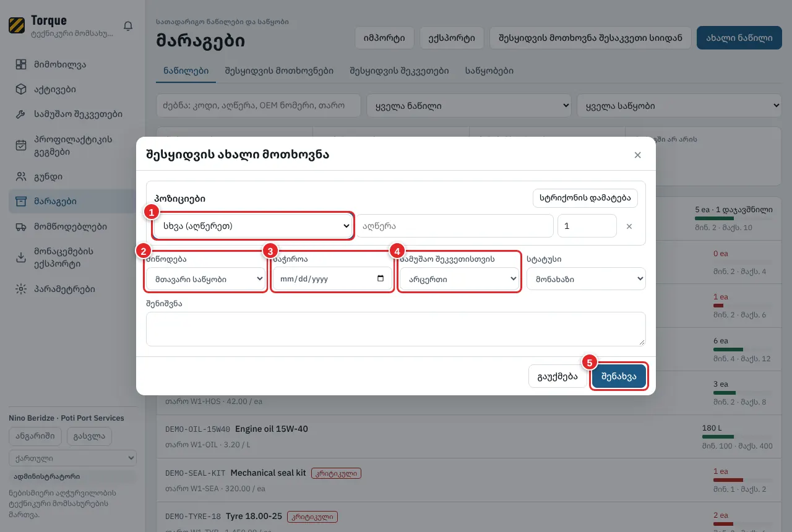Expand the სხვა (აღწერეთ) part dropdown

(x=252, y=226)
